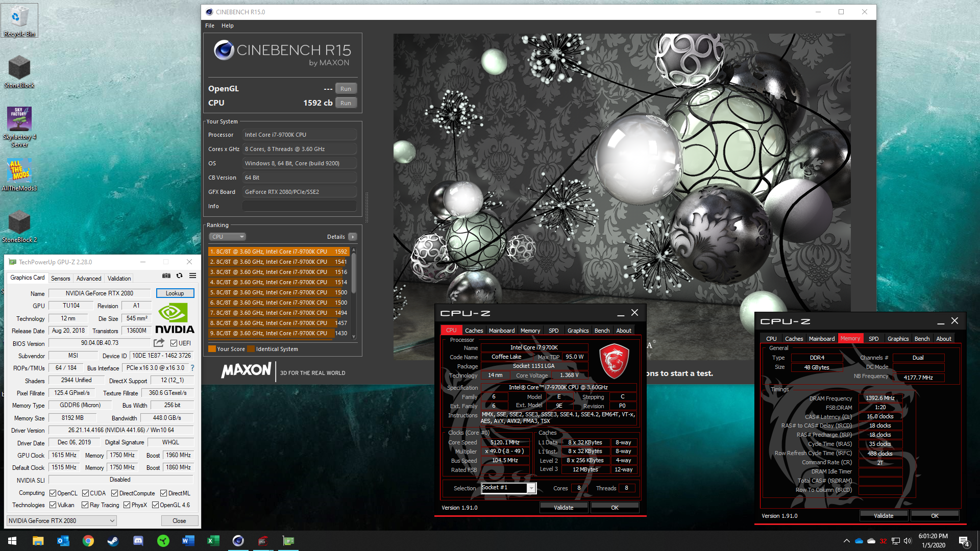Viewport: 980px width, 551px height.
Task: Click OK in right CPU-Z memory window
Action: (935, 516)
